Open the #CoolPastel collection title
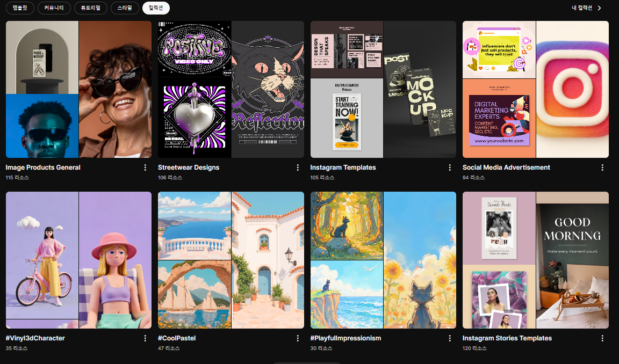619x364 pixels. tap(177, 338)
